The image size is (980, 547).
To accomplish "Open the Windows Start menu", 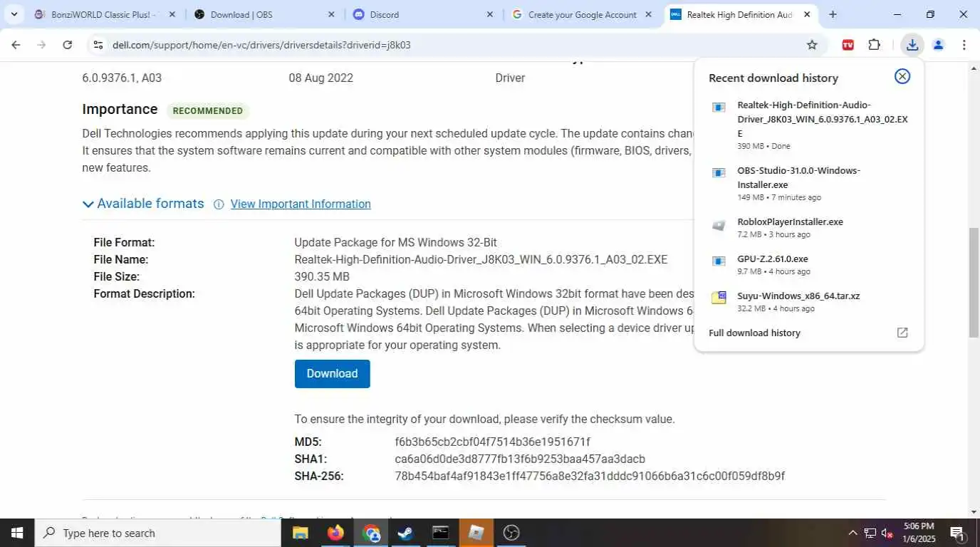I will 17,533.
